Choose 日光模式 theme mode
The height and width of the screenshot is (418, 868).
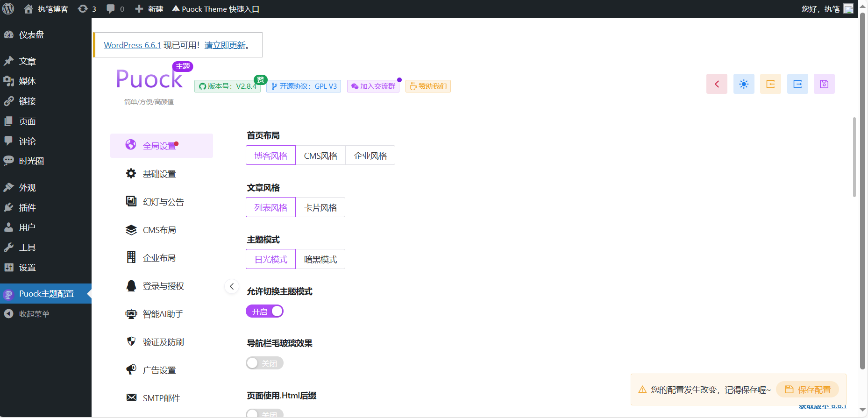[271, 259]
